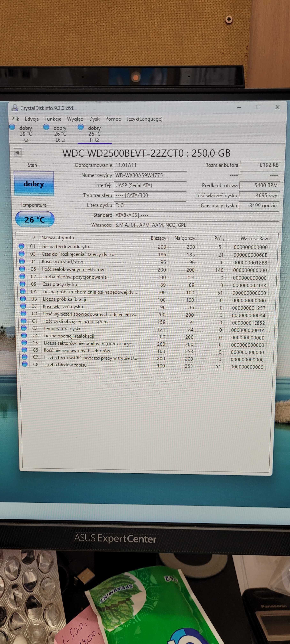Click status orb for attribute 01
This screenshot has width=290, height=644.
22,246
